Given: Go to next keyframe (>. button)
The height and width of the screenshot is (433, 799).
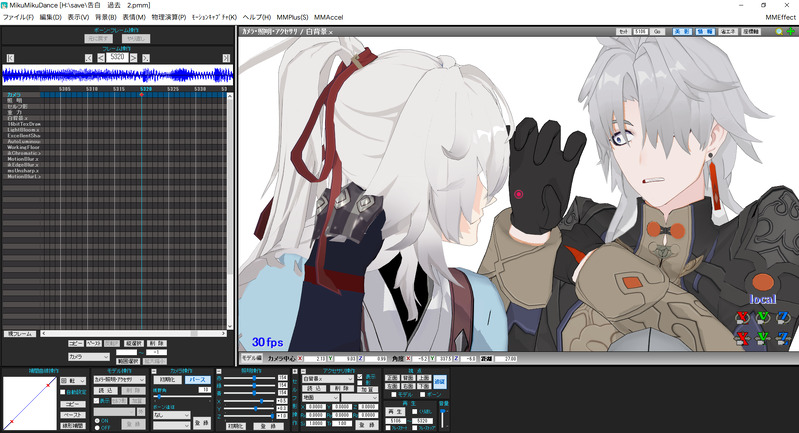Looking at the screenshot, I should pyautogui.click(x=146, y=58).
